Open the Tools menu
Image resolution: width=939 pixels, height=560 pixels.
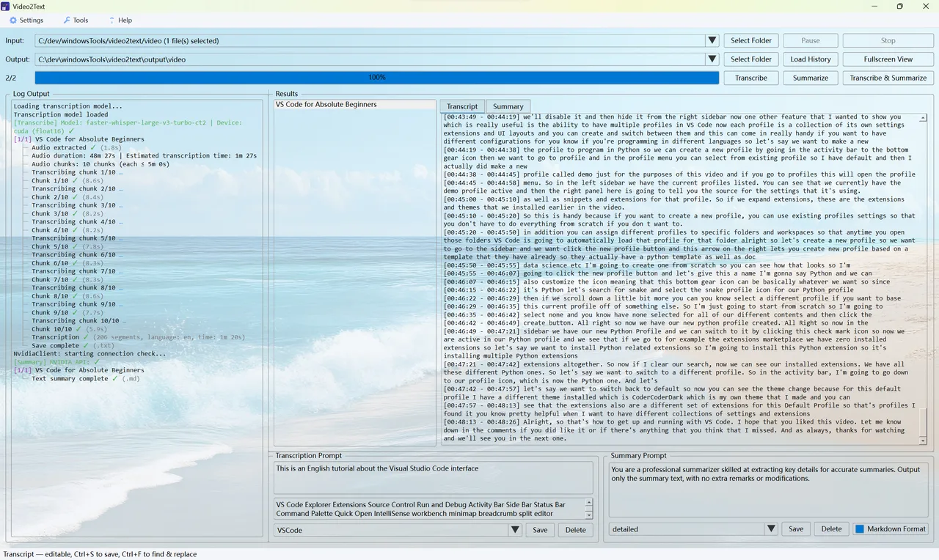pos(76,21)
